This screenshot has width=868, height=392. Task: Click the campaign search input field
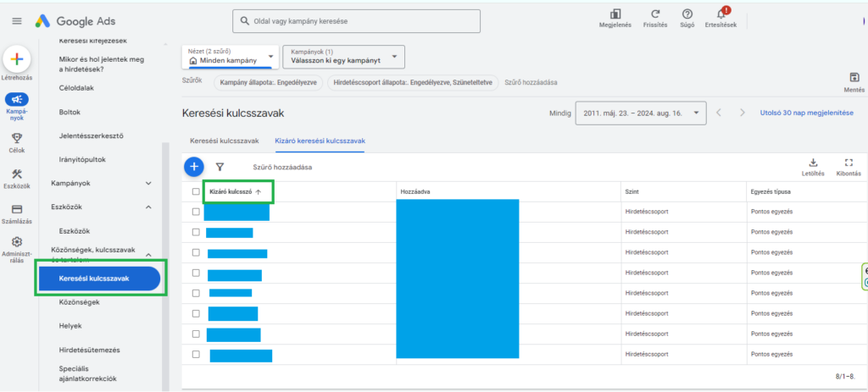pyautogui.click(x=356, y=20)
